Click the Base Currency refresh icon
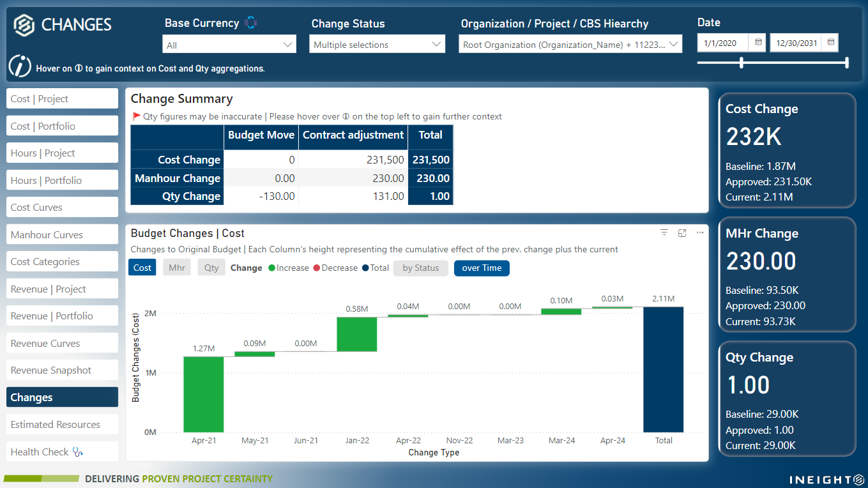Screen dimensions: 868x488 coord(251,22)
